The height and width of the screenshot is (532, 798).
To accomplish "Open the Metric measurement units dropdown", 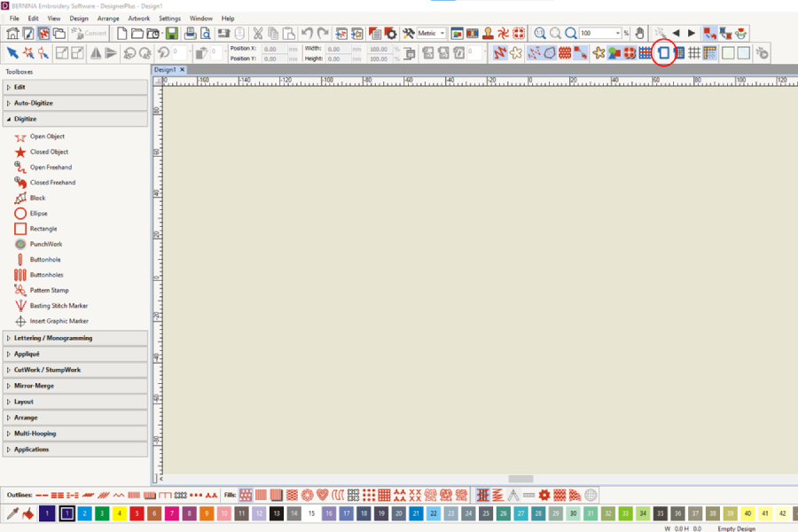I will 432,33.
